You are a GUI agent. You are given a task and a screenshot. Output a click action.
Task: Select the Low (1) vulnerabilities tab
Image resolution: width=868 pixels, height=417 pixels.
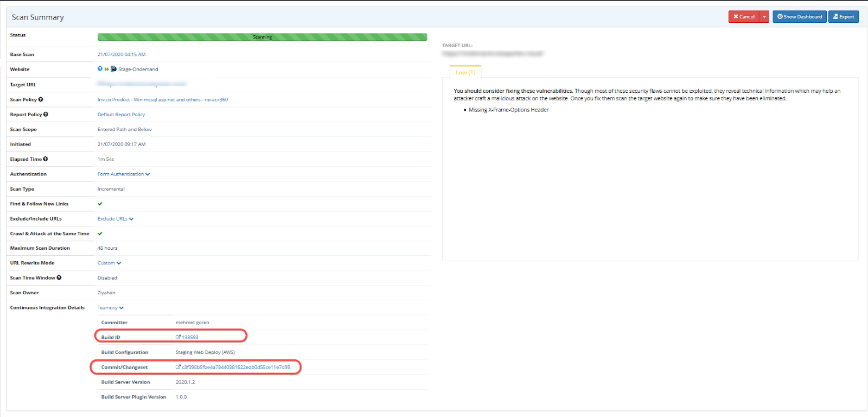click(x=465, y=72)
